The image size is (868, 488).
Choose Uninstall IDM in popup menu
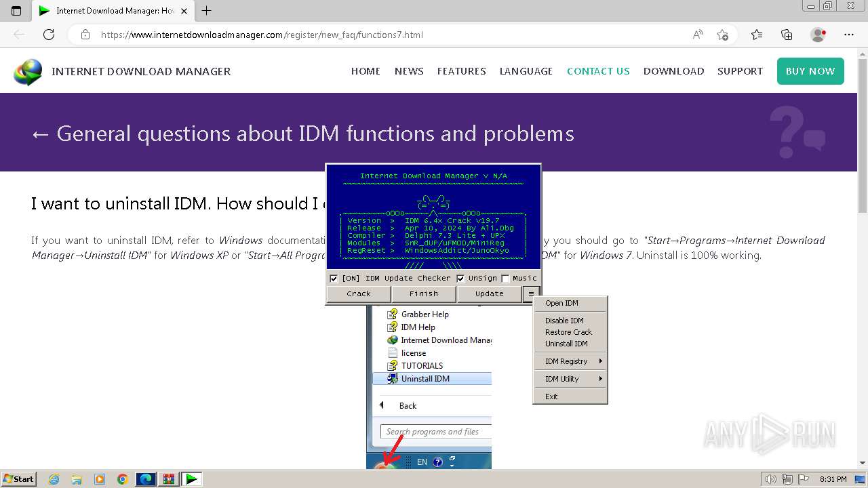[x=570, y=344]
